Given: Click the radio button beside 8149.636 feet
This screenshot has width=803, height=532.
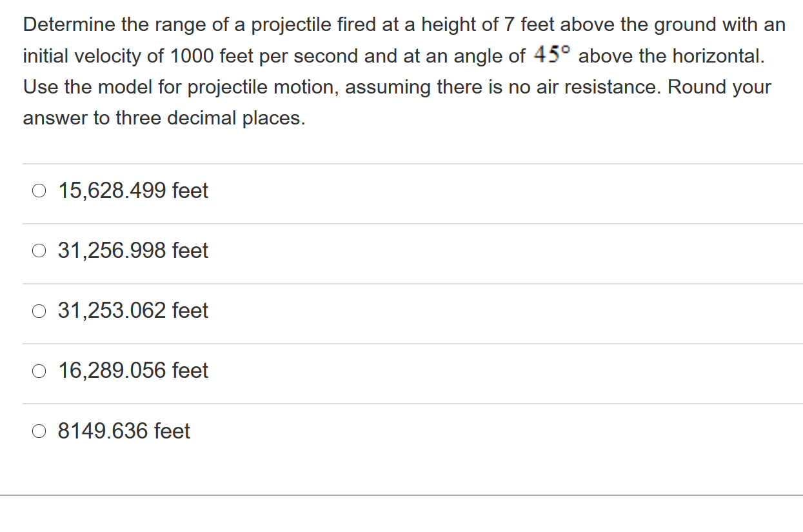Looking at the screenshot, I should click(x=39, y=431).
